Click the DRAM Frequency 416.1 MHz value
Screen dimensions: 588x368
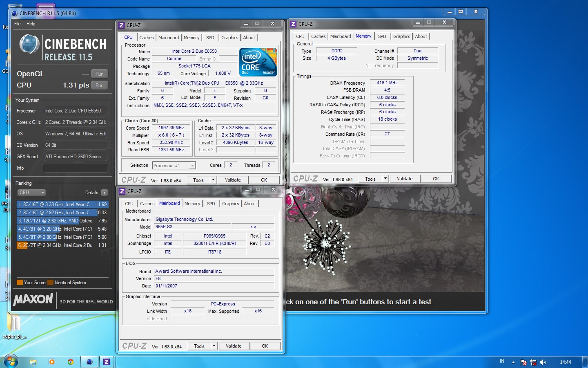tap(387, 83)
